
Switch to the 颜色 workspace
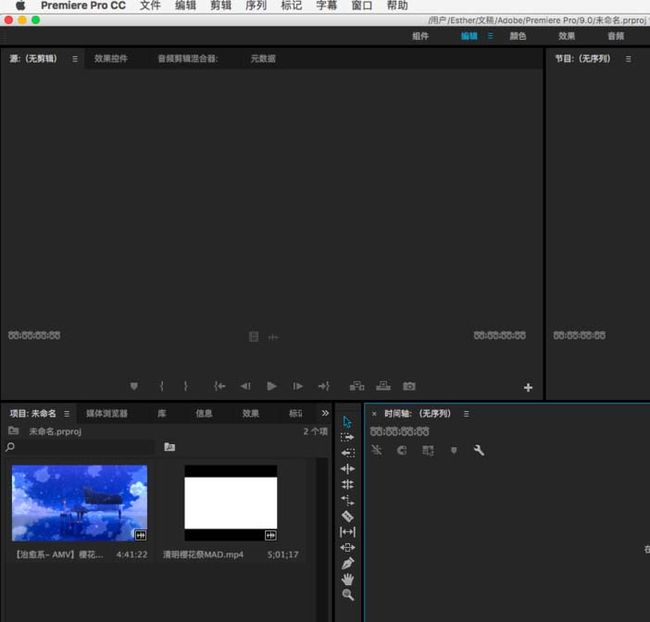(x=518, y=36)
